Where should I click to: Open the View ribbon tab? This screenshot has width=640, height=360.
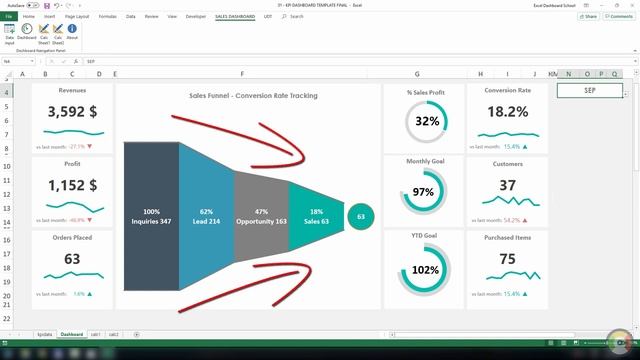tap(172, 16)
